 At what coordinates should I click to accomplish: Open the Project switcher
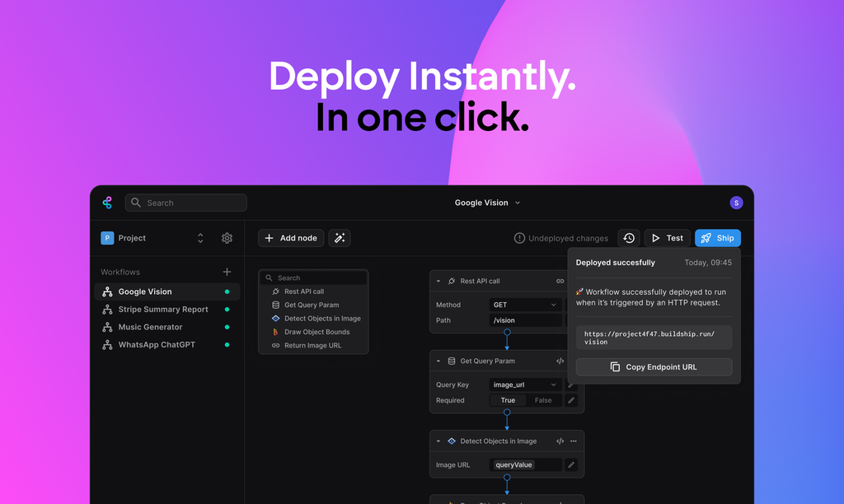click(x=152, y=238)
